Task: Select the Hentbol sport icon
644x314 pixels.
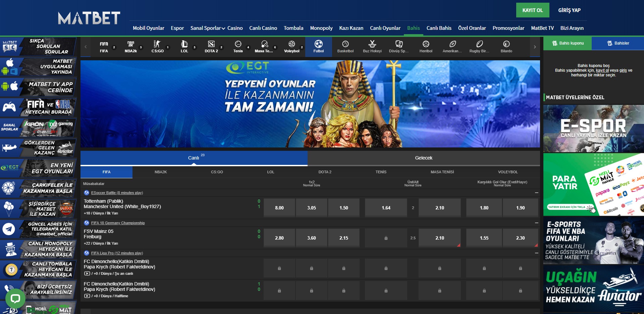Action: (426, 47)
